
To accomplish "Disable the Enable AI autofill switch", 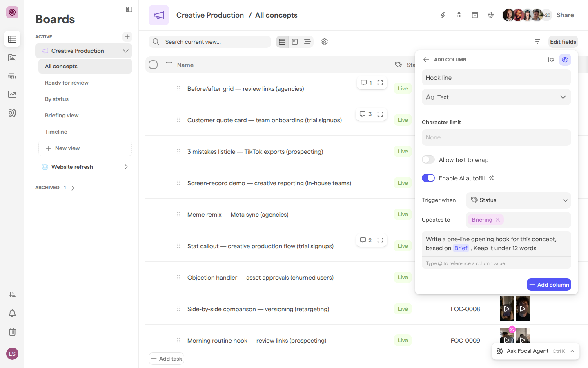I will click(428, 178).
